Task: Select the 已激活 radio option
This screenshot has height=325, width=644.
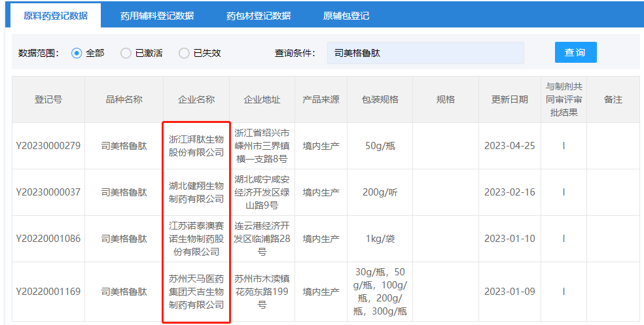Action: point(126,53)
